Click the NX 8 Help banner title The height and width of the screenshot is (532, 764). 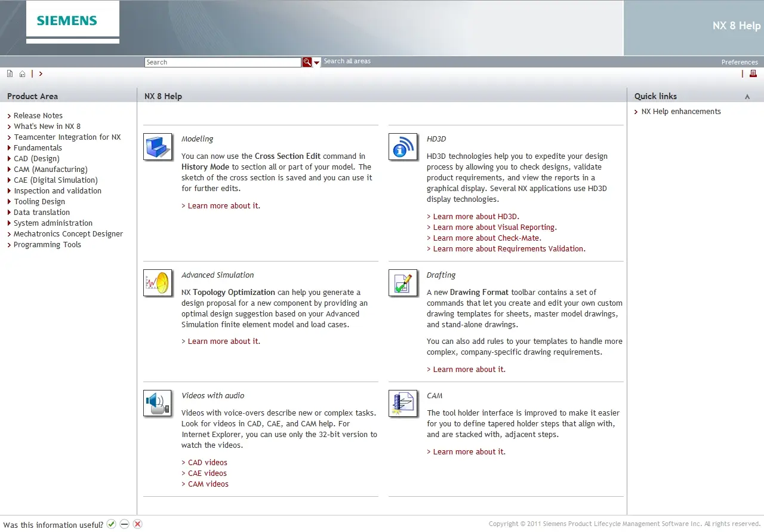click(x=737, y=26)
